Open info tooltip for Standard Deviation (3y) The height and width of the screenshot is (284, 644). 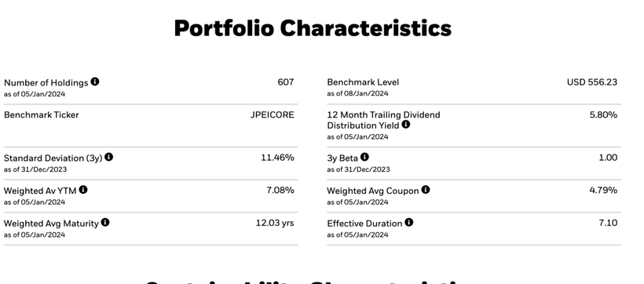109,157
